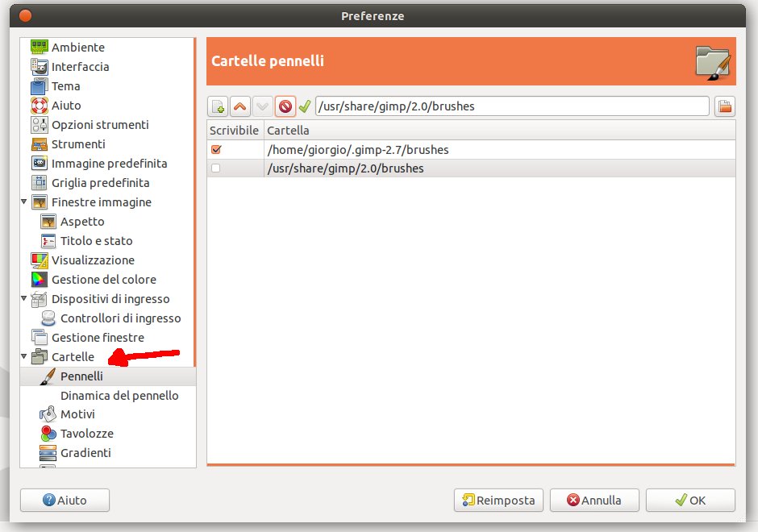The width and height of the screenshot is (758, 532).
Task: Uncheck writable for /home/giorgio/.gimp-2.7/brushes
Action: pos(216,149)
